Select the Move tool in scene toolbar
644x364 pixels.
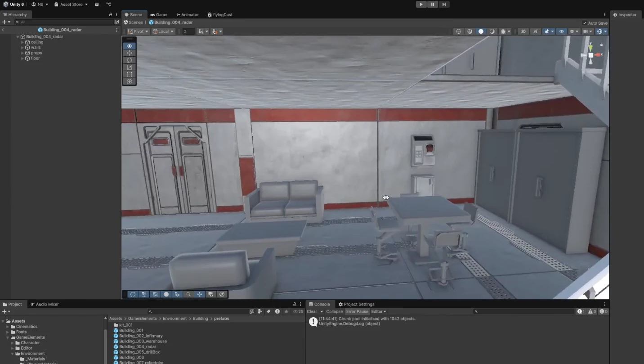click(130, 53)
